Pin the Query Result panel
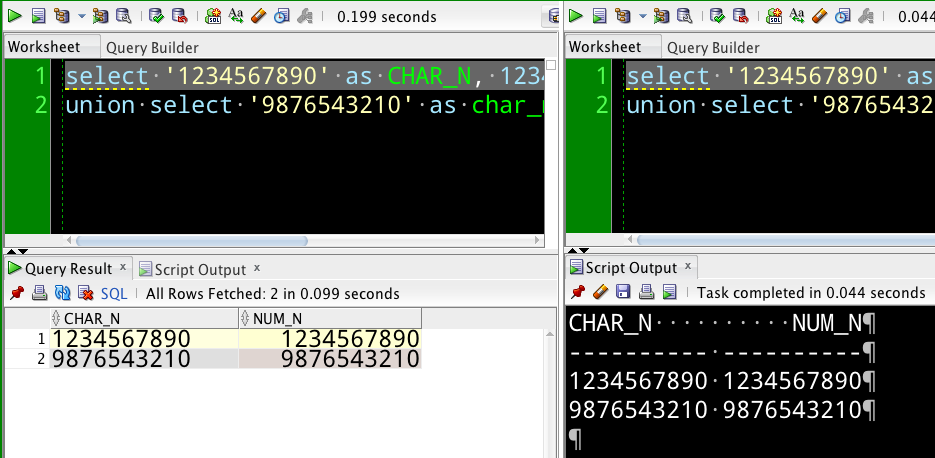 [x=16, y=294]
